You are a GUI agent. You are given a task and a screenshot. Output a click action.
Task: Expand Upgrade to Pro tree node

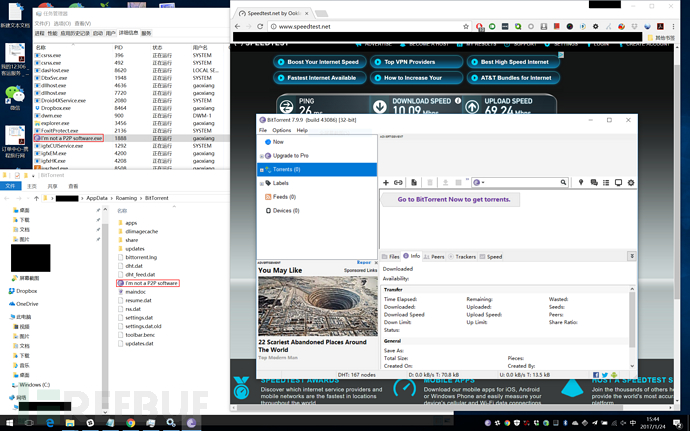[261, 156]
